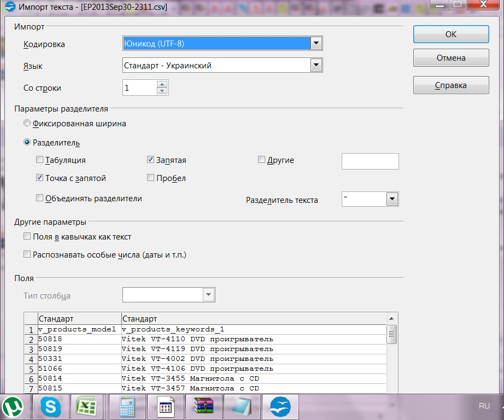Enable the Табуляция checkbox
This screenshot has height=420, width=504.
pyautogui.click(x=39, y=160)
